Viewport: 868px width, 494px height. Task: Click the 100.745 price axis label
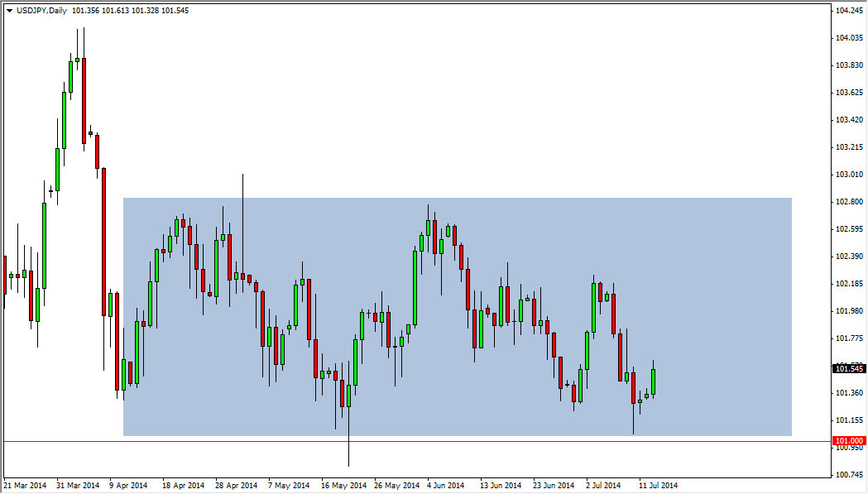click(849, 475)
